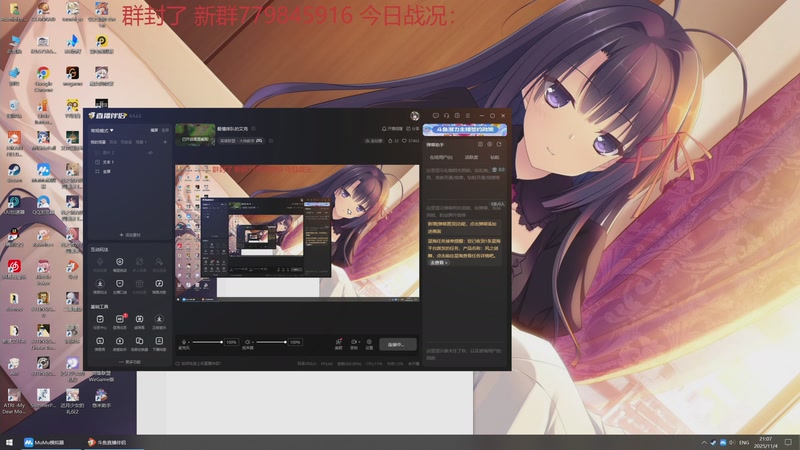This screenshot has height=450, width=800.
Task: Add a new scene with the plus icon
Action: [165, 142]
